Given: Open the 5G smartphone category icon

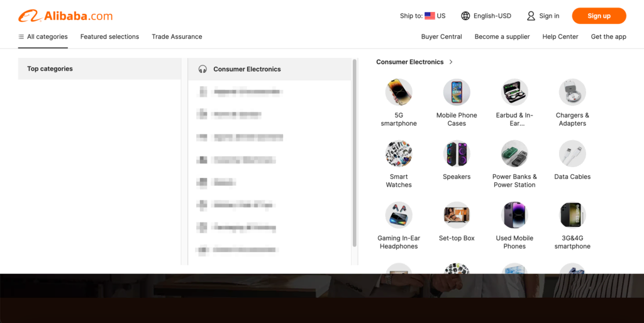Looking at the screenshot, I should [399, 92].
